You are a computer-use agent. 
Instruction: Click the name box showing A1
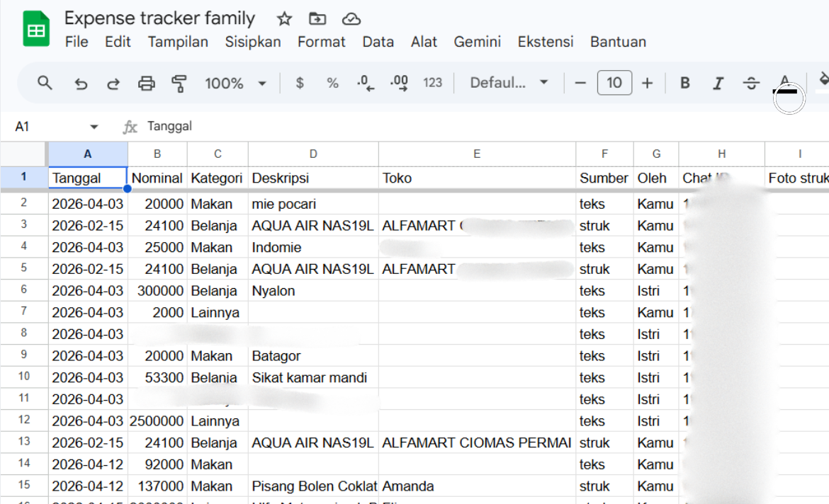click(22, 127)
